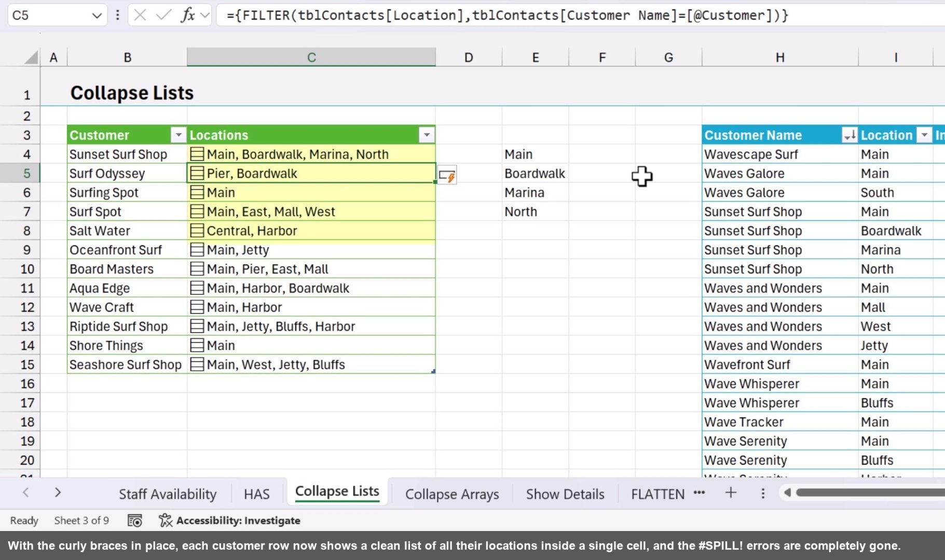
Task: Click Sheet 3 of 9 status indicator
Action: [x=81, y=521]
